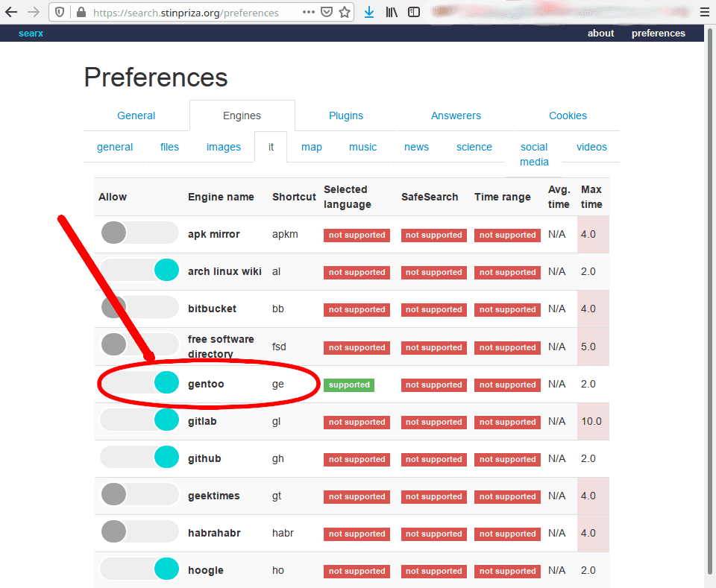Click the tracking protection shield icon

click(60, 13)
